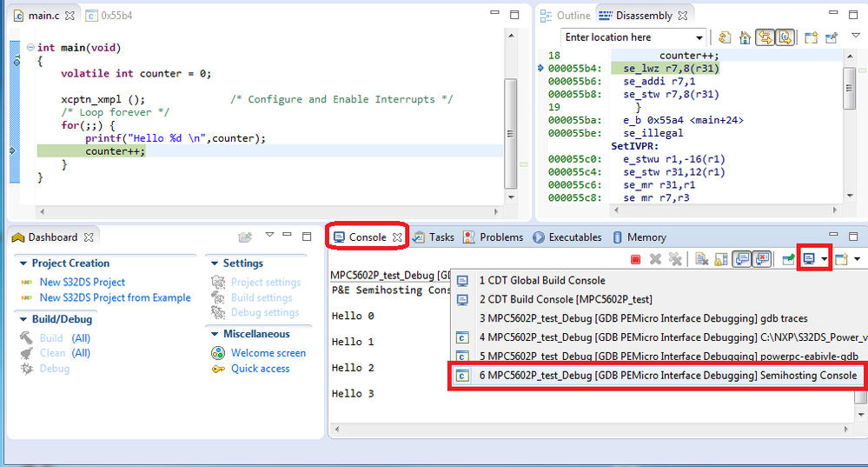
Task: Select 6 Semihosting Console entry
Action: pyautogui.click(x=656, y=377)
